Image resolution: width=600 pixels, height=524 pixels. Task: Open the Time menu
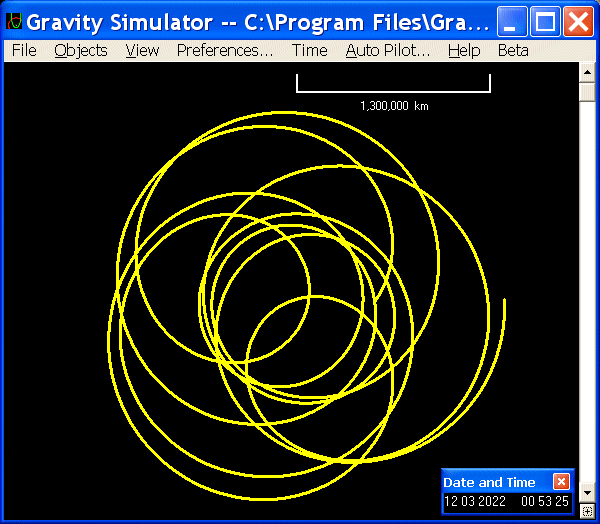pos(310,51)
